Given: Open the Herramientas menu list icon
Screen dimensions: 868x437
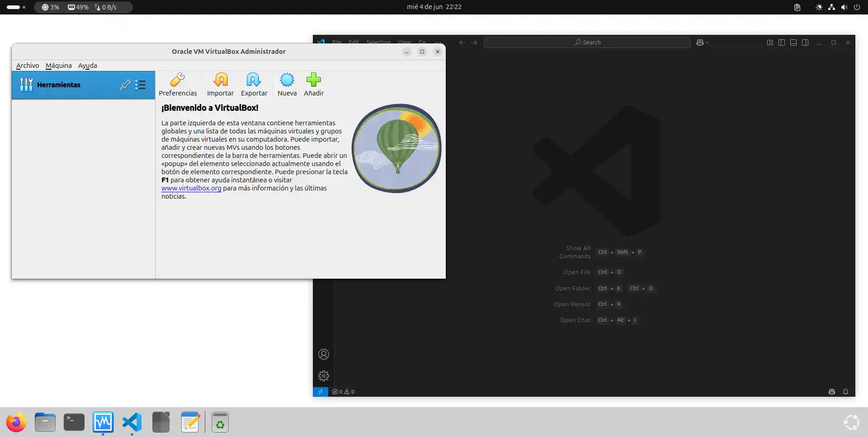Looking at the screenshot, I should (x=141, y=85).
